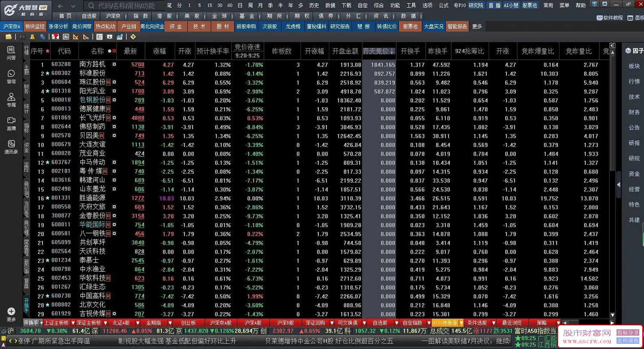This screenshot has width=644, height=349.
Task: Open dropdown arrow of 策略 tab
Action: (559, 323)
